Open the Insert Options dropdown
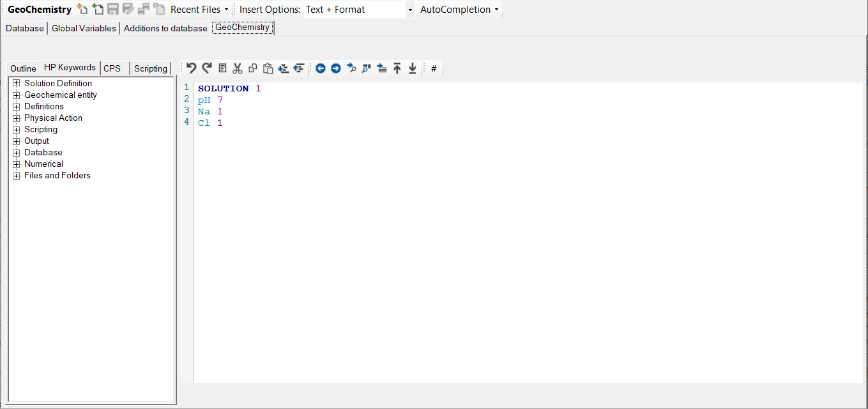Image resolution: width=868 pixels, height=409 pixels. 410,10
